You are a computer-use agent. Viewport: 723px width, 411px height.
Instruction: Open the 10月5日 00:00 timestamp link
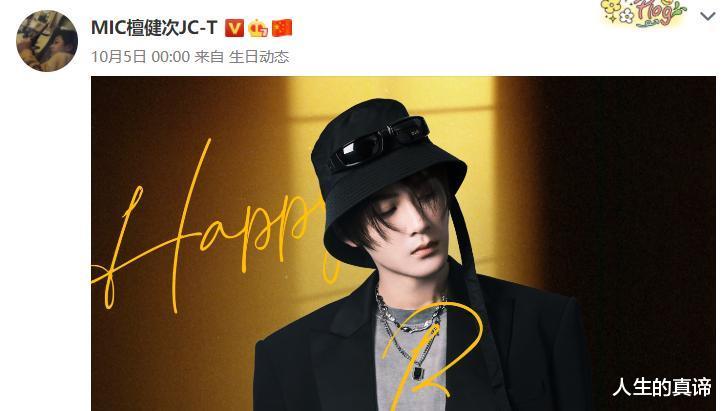tap(140, 57)
